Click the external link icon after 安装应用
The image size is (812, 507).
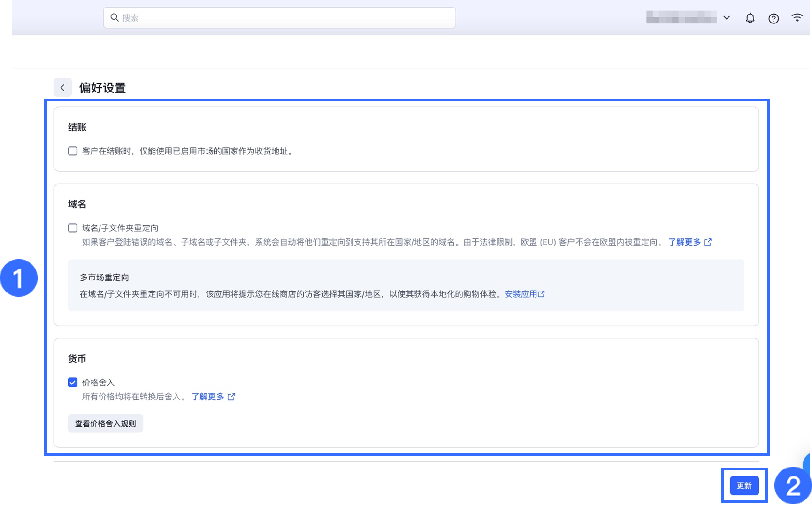click(541, 294)
